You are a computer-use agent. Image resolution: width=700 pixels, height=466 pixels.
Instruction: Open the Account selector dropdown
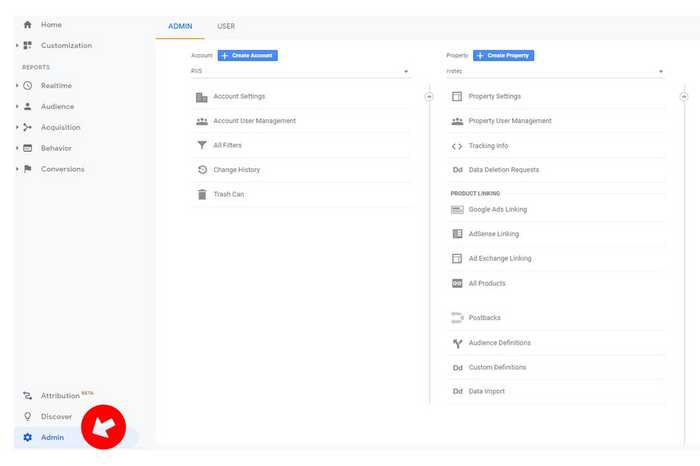(x=300, y=72)
